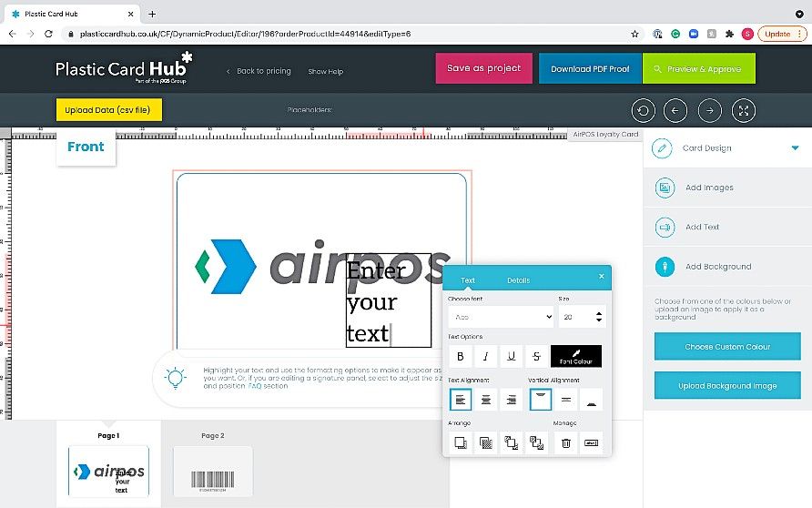
Task: Switch to the Details tab
Action: pyautogui.click(x=518, y=280)
